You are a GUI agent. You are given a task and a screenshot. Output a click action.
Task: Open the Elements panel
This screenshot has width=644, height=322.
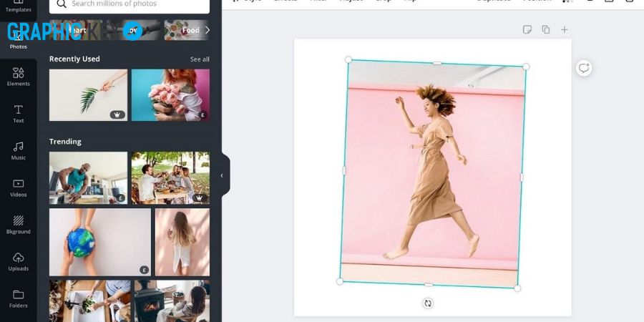tap(19, 77)
